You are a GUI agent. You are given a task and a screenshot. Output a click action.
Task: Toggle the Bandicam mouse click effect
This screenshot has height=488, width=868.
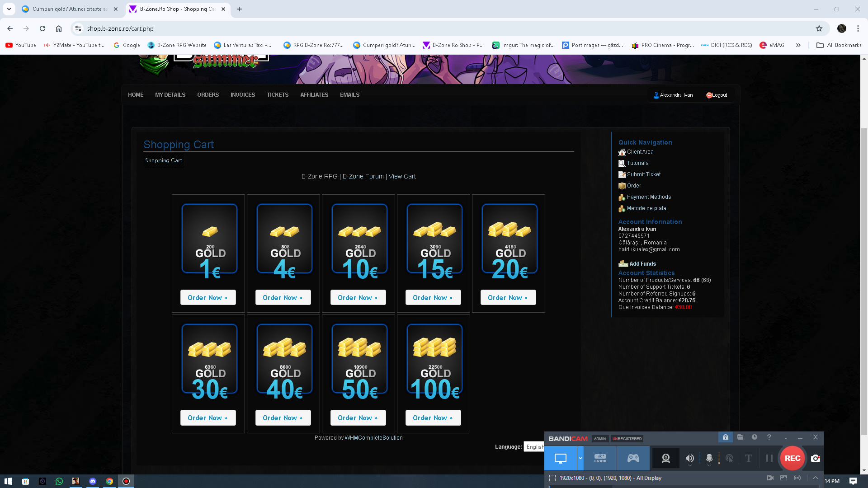tap(729, 458)
